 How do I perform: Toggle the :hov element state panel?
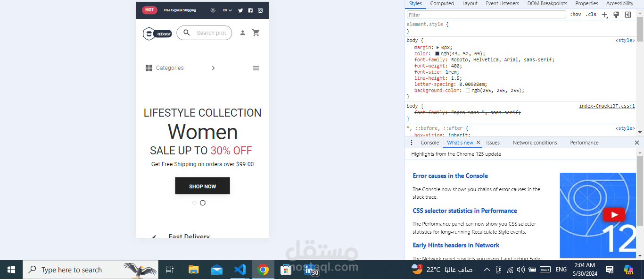point(575,15)
